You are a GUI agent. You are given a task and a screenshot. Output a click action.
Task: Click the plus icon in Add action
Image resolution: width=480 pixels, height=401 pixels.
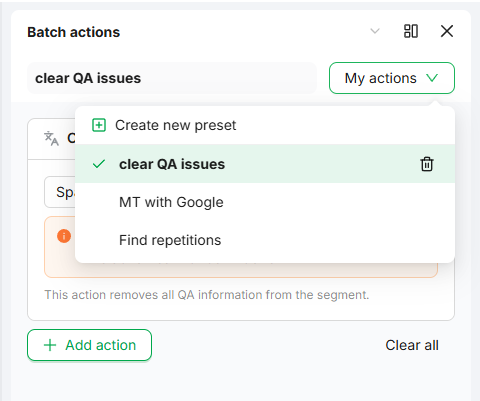tap(50, 345)
